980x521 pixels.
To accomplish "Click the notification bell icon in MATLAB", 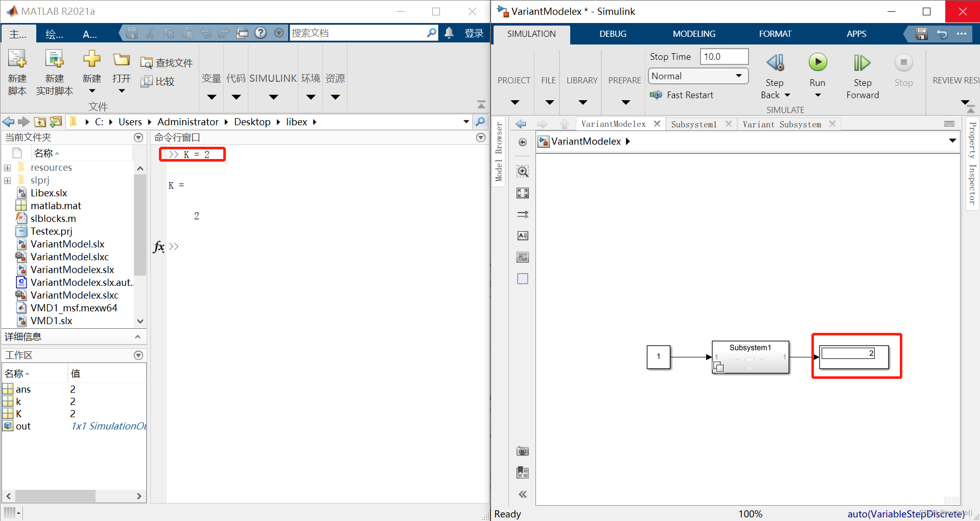I will pos(449,33).
